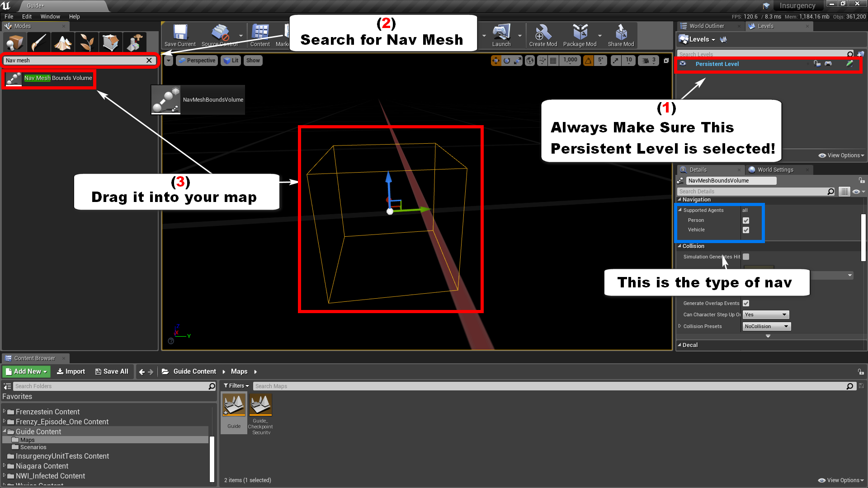868x488 pixels.
Task: Select the Place mode icon
Action: coord(15,43)
